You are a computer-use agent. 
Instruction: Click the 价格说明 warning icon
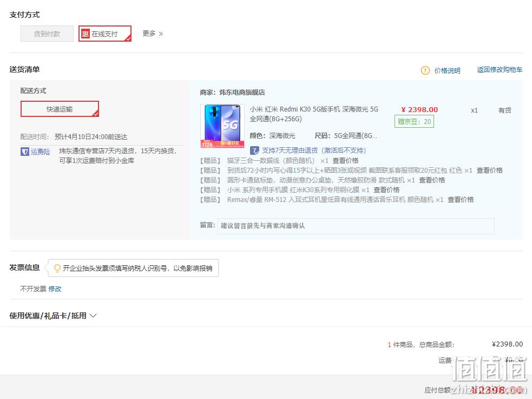425,70
